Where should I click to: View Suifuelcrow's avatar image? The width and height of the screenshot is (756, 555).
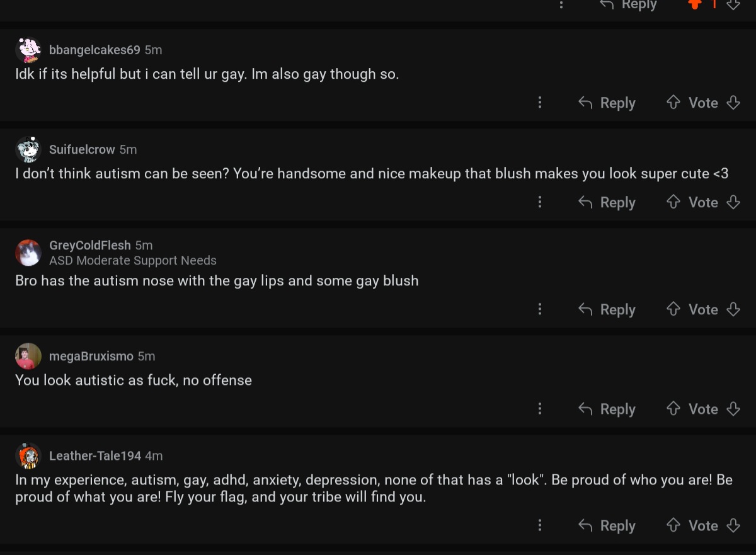[28, 149]
